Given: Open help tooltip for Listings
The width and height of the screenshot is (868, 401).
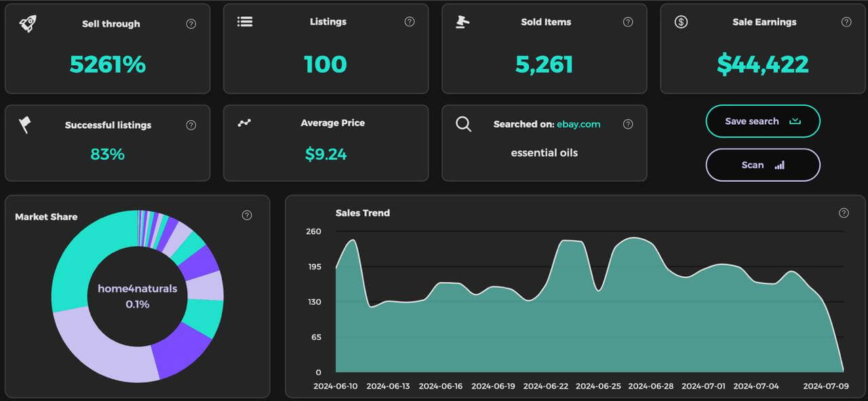Looking at the screenshot, I should pyautogui.click(x=410, y=22).
